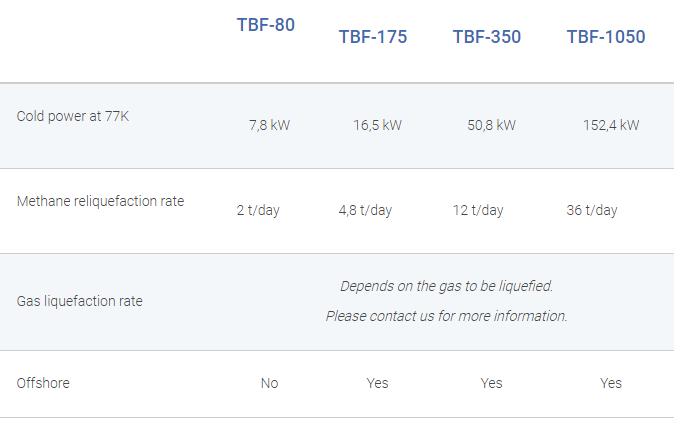Open the TBF-350 model link
686x426 pixels.
(486, 37)
